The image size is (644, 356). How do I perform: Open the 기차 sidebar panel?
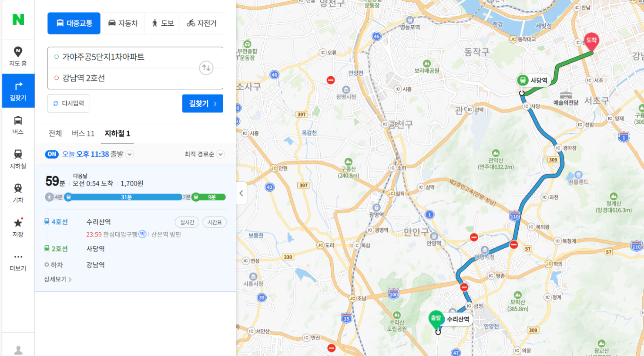tap(18, 193)
